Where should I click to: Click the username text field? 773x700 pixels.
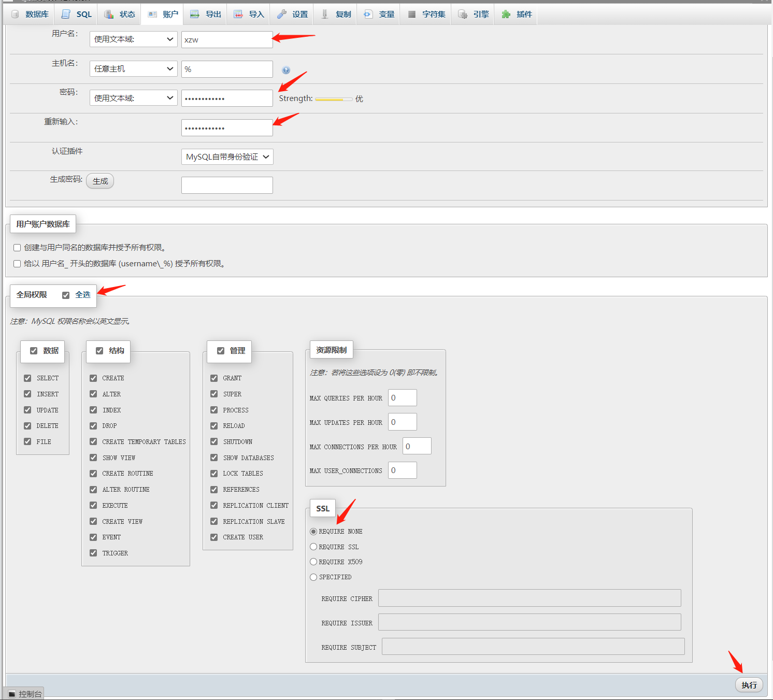click(227, 39)
